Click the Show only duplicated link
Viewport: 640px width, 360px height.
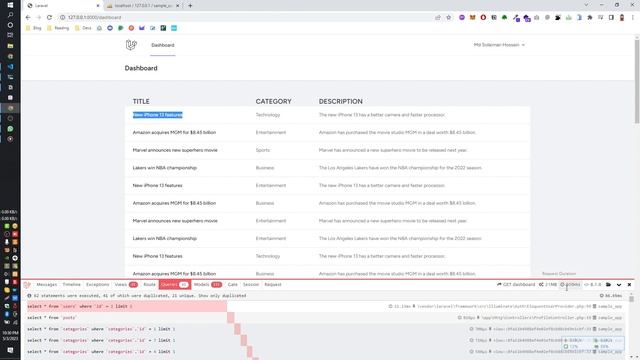(222, 296)
